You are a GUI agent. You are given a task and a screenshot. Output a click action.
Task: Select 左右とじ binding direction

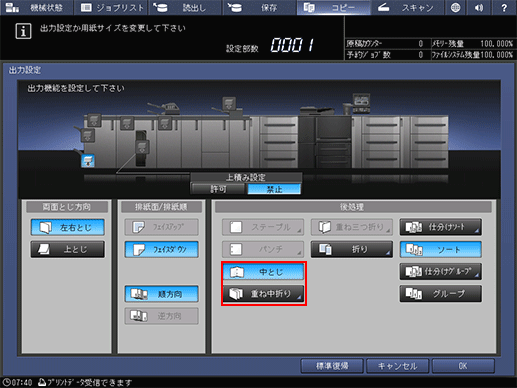click(68, 227)
